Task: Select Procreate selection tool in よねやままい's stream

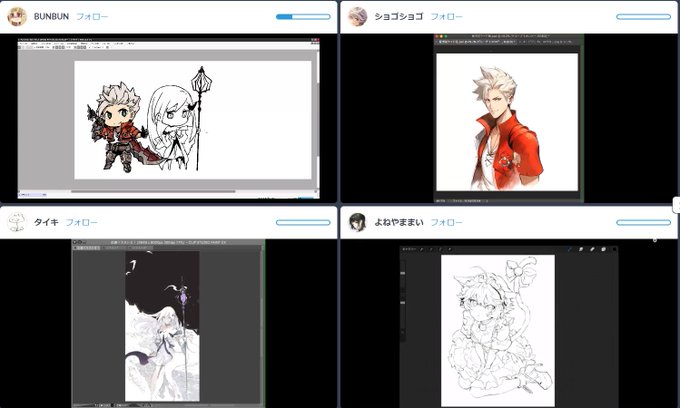Action: click(x=440, y=249)
